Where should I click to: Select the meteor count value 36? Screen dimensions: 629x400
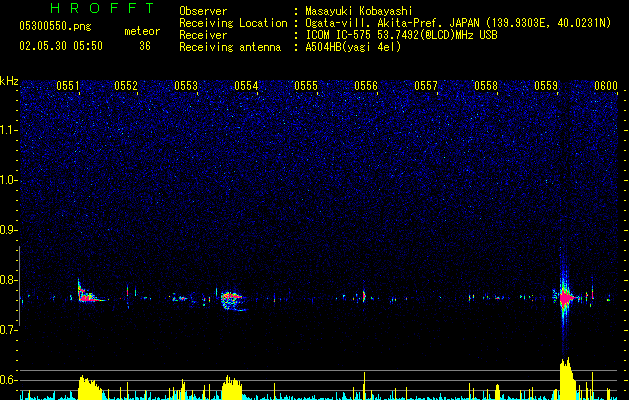click(145, 46)
